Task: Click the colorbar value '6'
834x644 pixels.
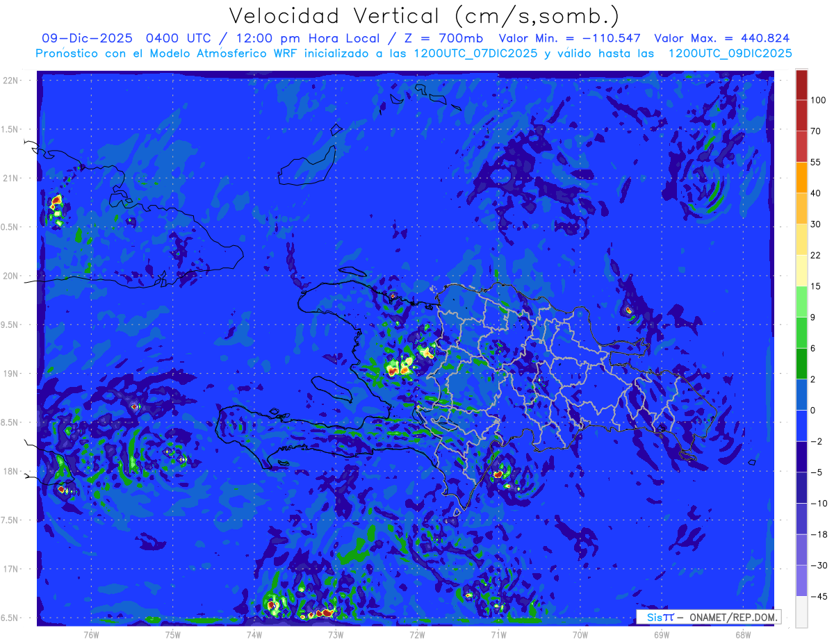Action: (814, 348)
